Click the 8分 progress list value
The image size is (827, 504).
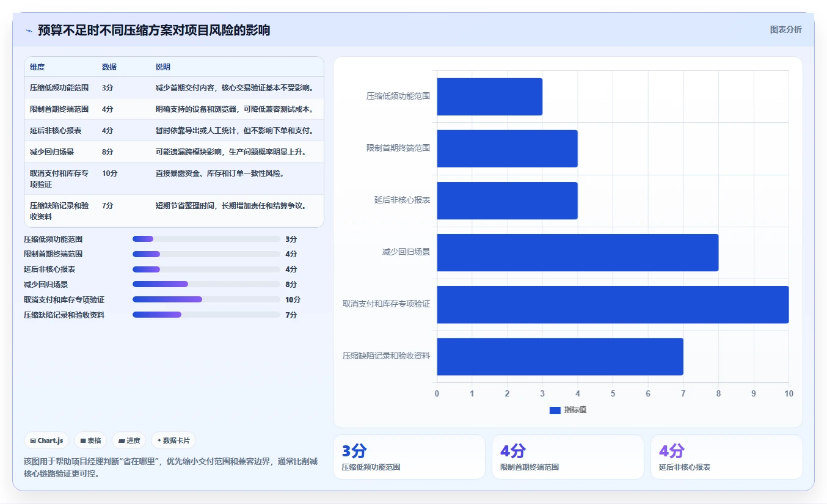pos(291,285)
